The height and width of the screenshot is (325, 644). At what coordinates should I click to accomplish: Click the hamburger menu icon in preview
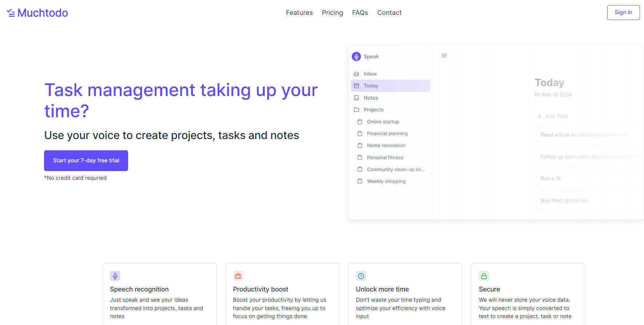pyautogui.click(x=444, y=56)
